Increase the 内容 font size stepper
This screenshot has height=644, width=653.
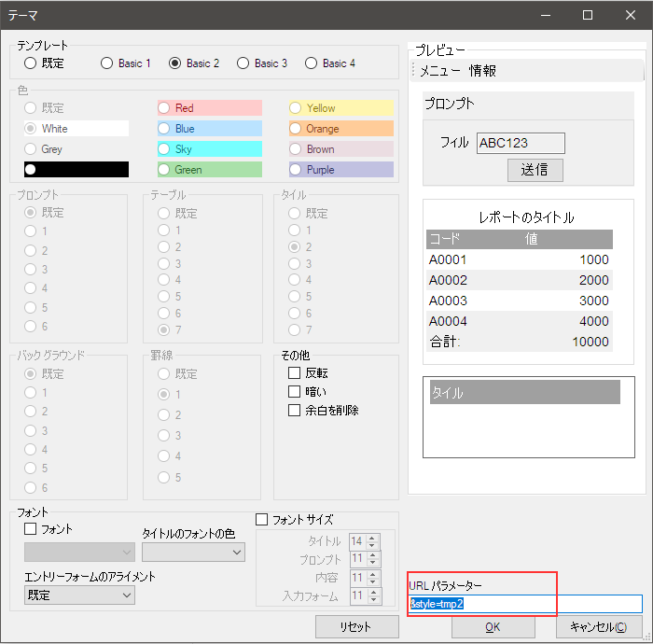coord(373,574)
